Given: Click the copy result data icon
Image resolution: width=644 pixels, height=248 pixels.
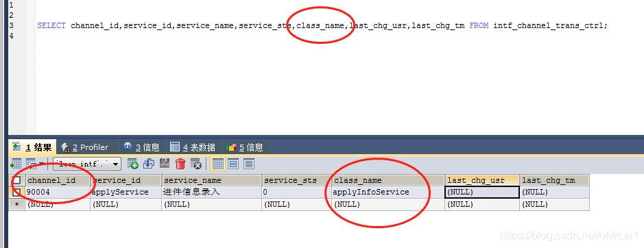Looking at the screenshot, I should (x=32, y=164).
